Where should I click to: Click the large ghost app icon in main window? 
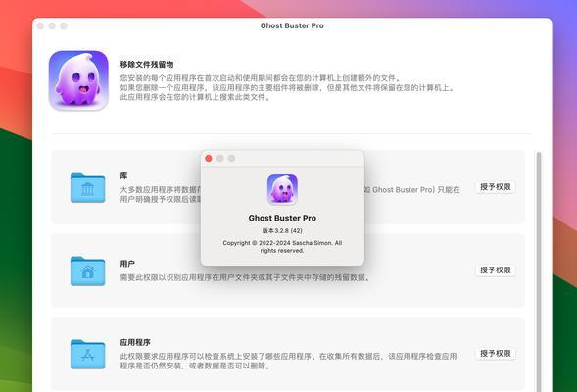[78, 80]
